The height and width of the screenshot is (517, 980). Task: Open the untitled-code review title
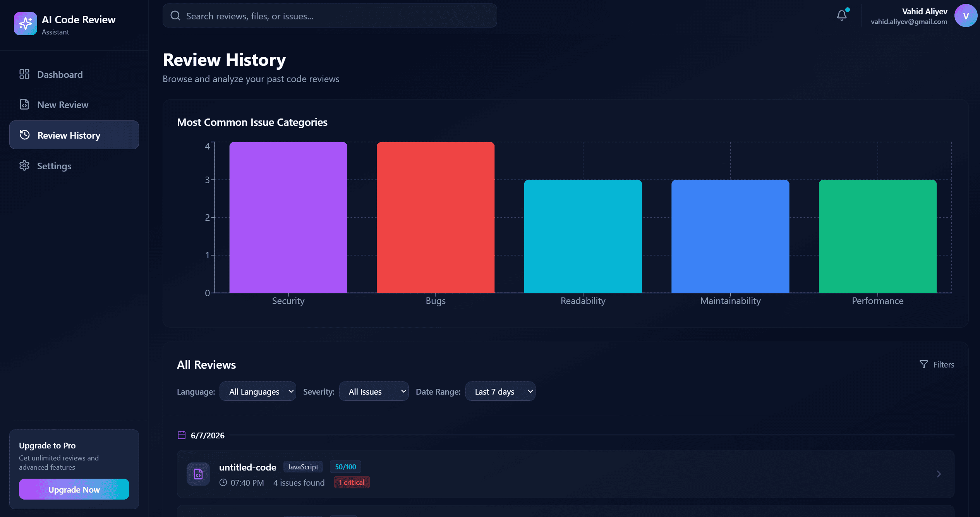click(248, 467)
